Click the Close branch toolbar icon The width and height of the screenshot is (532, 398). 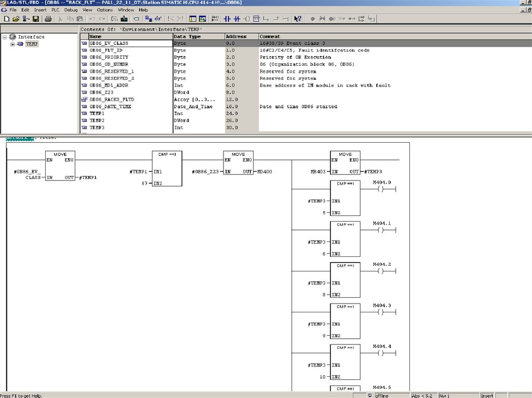tap(276, 19)
